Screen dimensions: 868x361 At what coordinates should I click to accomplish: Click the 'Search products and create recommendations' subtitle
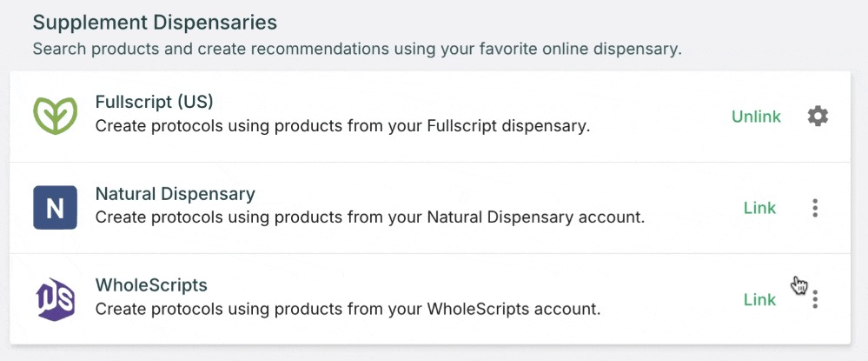[356, 49]
